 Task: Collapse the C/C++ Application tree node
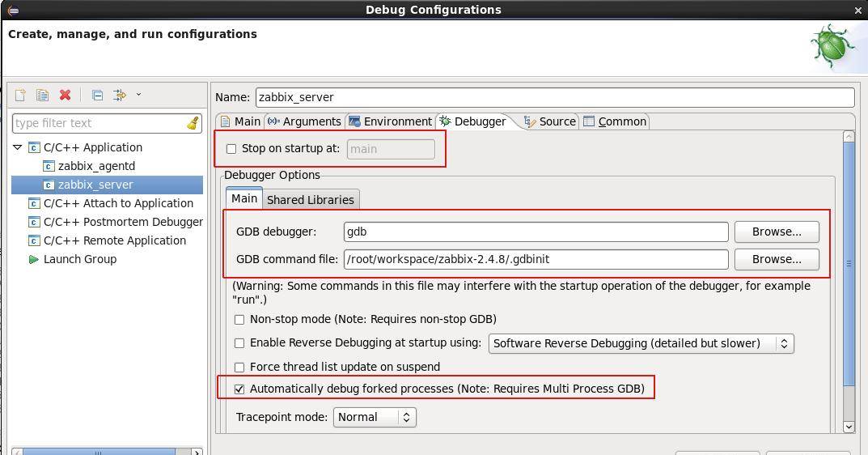click(18, 147)
